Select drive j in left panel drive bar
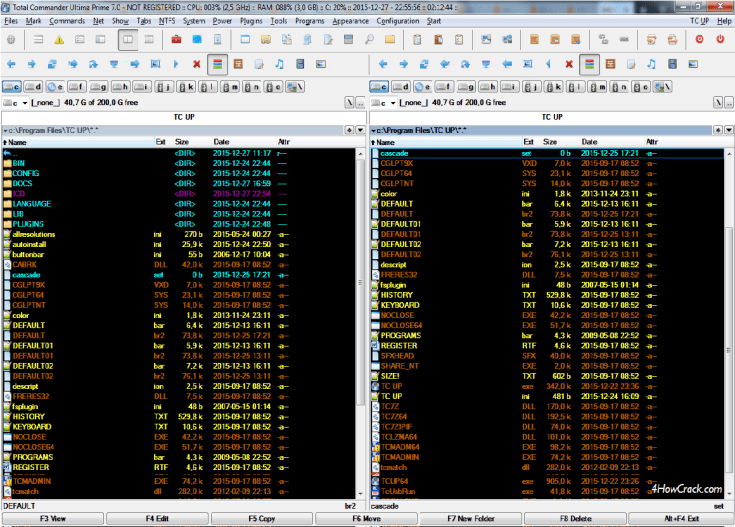Viewport: 735px width, 527px height. point(164,87)
